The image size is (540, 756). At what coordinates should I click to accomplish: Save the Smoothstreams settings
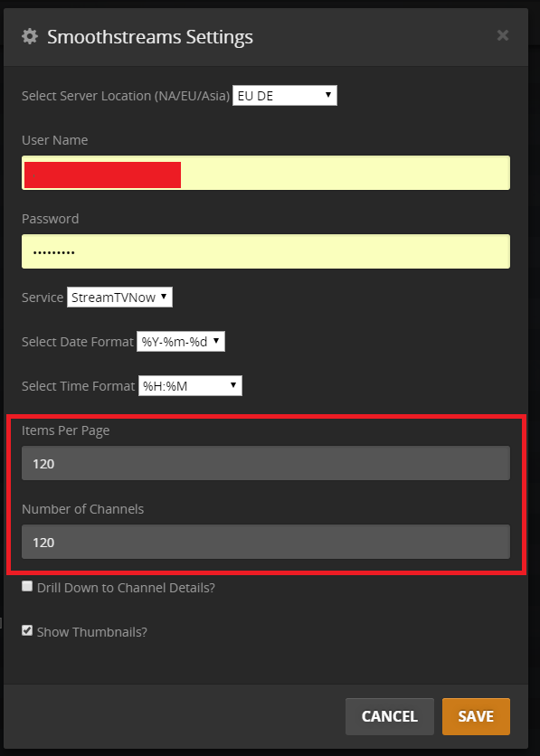[x=476, y=716]
